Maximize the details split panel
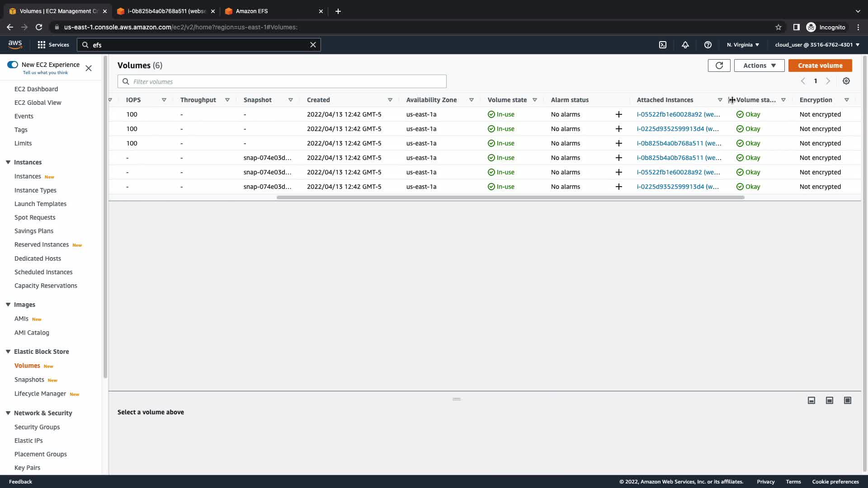The image size is (868, 488). click(848, 400)
